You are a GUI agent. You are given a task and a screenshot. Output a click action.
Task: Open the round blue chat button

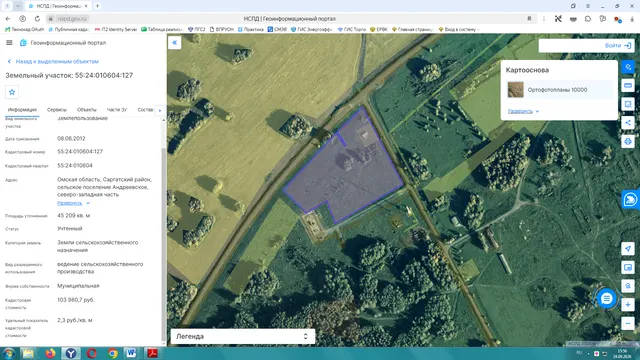[607, 299]
